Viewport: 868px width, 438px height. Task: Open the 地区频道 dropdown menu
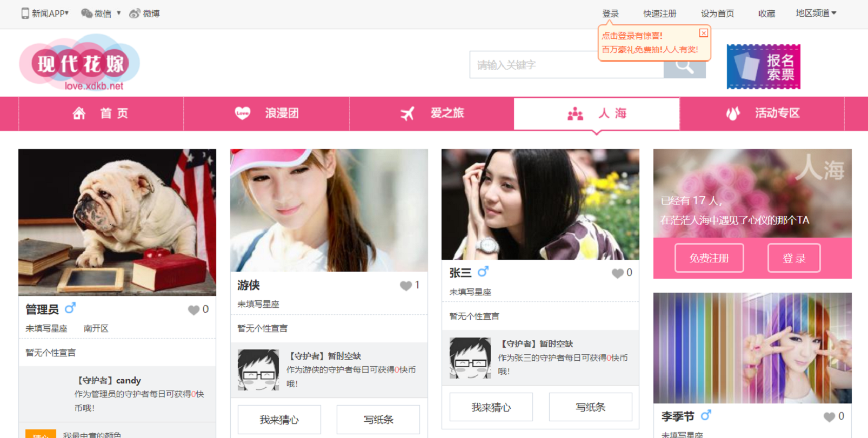click(816, 14)
